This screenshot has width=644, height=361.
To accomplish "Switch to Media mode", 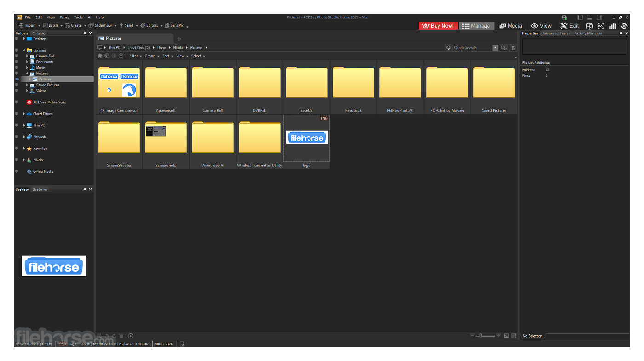I will coord(511,26).
